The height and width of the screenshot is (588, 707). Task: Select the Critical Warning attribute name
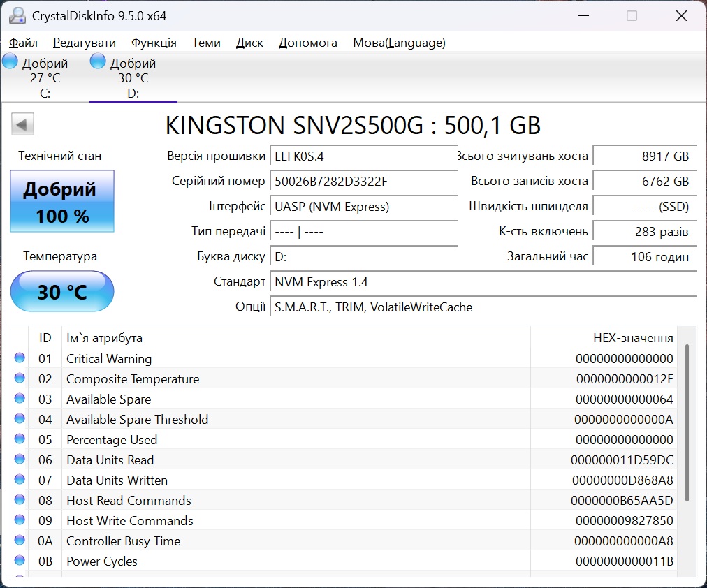(109, 359)
